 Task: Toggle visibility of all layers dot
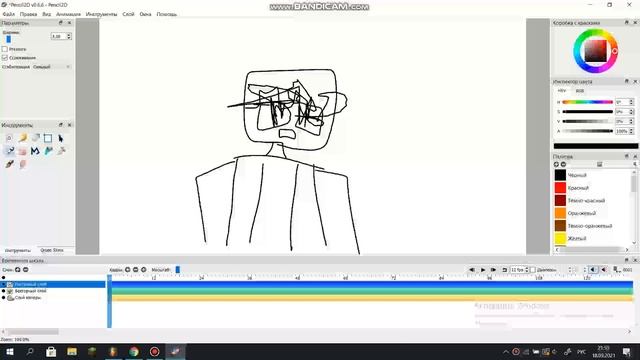click(x=4, y=278)
